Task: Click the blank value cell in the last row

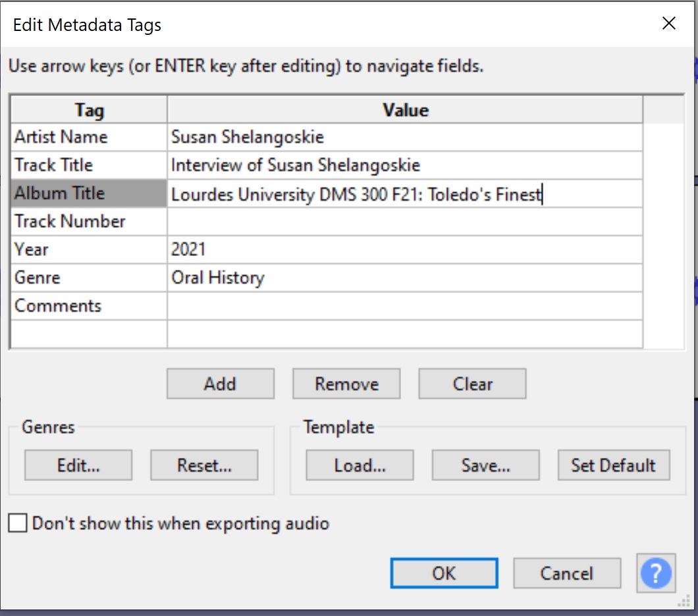Action: tap(405, 334)
